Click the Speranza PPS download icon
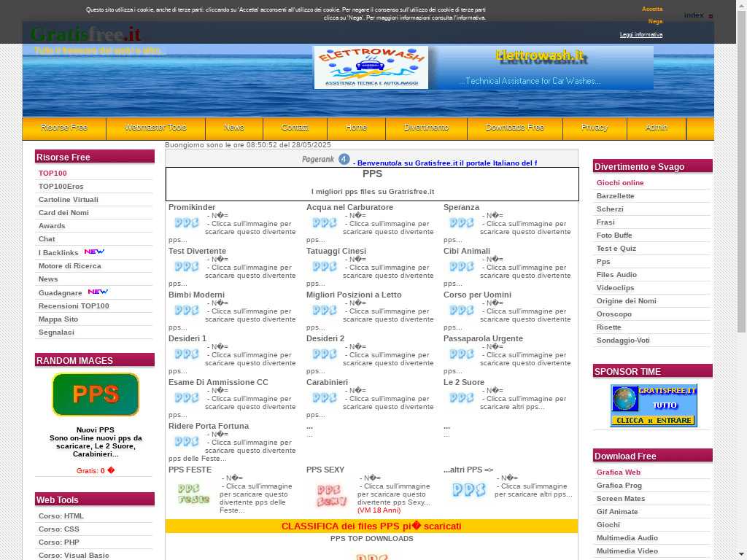Image resolution: width=747 pixels, height=560 pixels. [x=462, y=223]
